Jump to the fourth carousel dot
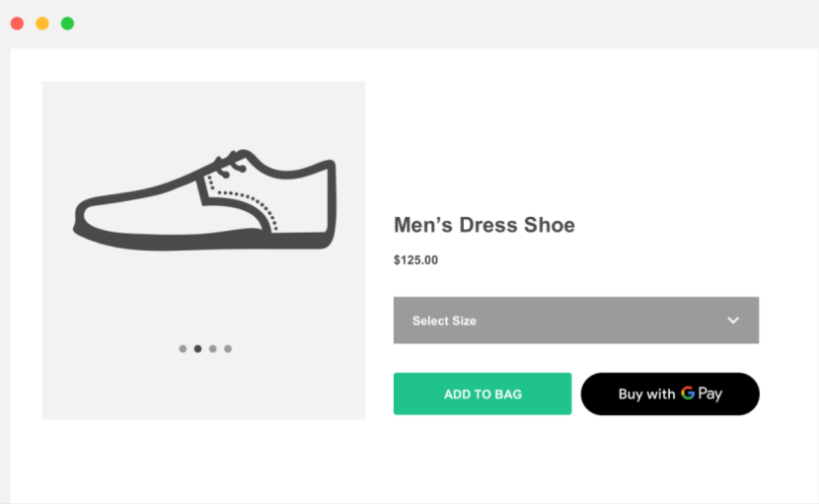This screenshot has height=504, width=819. (x=228, y=348)
